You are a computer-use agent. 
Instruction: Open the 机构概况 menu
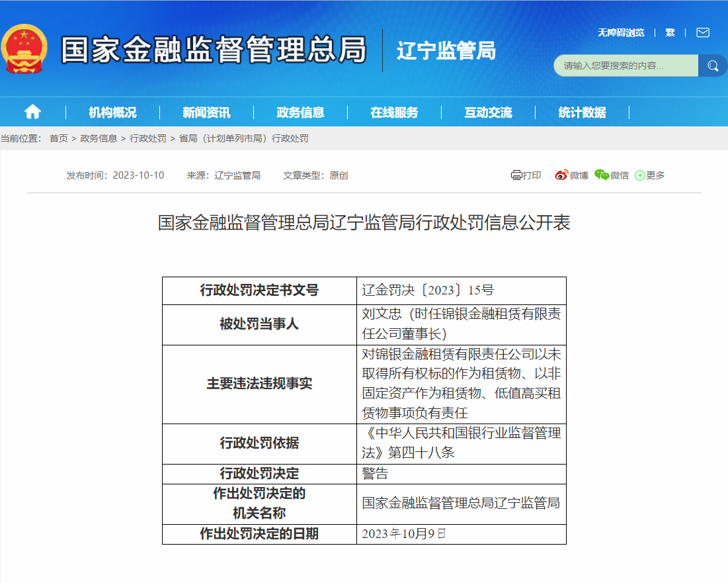click(112, 112)
